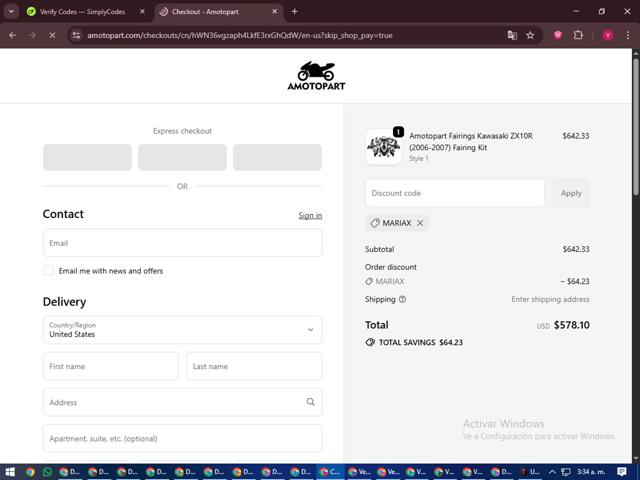Viewport: 640px width, 480px height.
Task: Select the Checkout - Amotopart tab
Action: point(205,12)
